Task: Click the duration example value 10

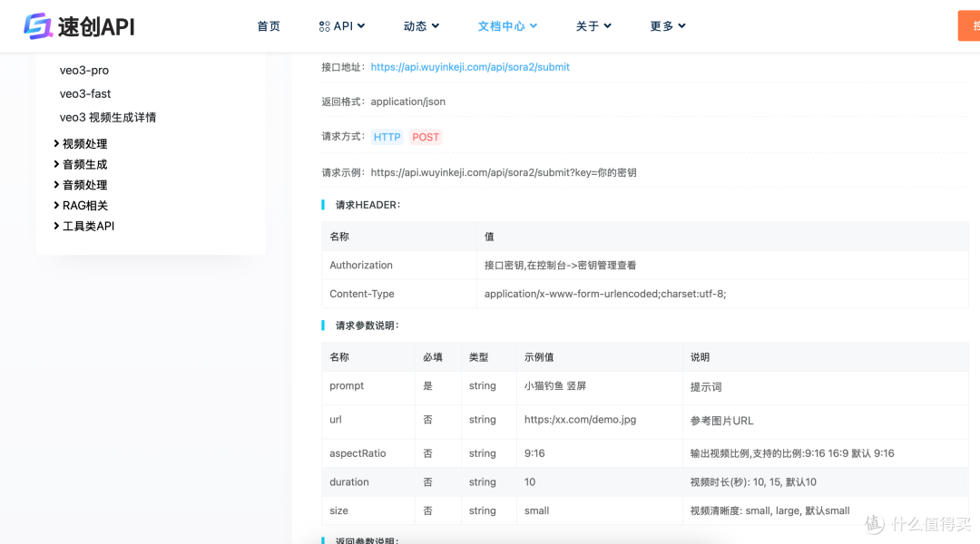Action: pos(530,482)
